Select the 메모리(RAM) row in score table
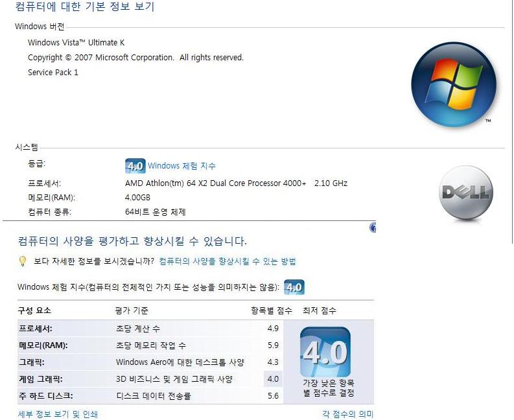The width and height of the screenshot is (514, 420). (x=150, y=345)
